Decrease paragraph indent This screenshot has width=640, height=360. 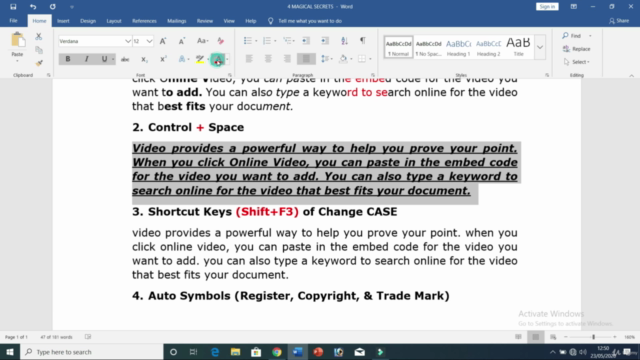point(306,40)
